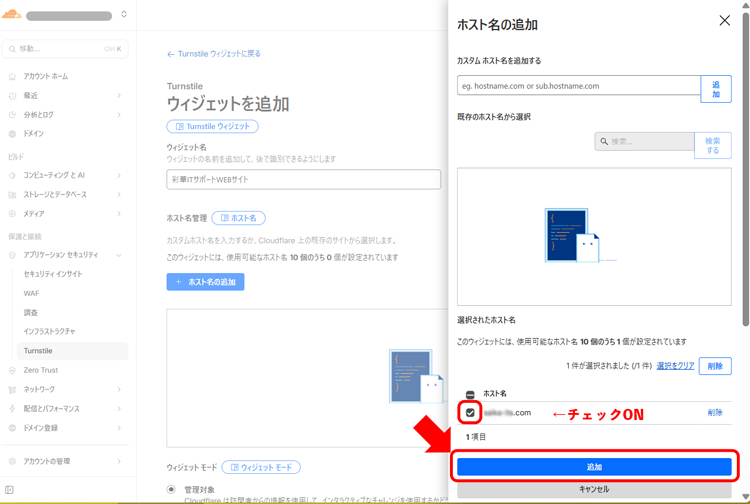Expand the ドメイン登録 chevron

(119, 428)
